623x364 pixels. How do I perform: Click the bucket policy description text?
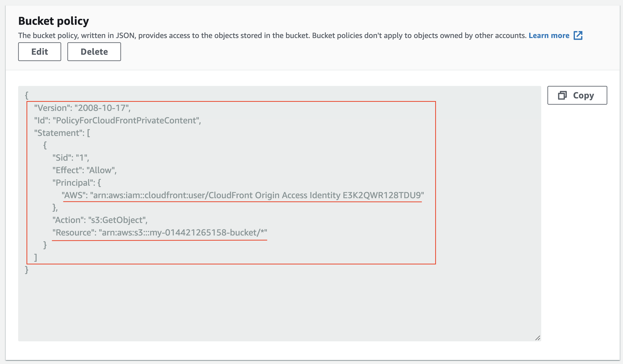pyautogui.click(x=272, y=36)
